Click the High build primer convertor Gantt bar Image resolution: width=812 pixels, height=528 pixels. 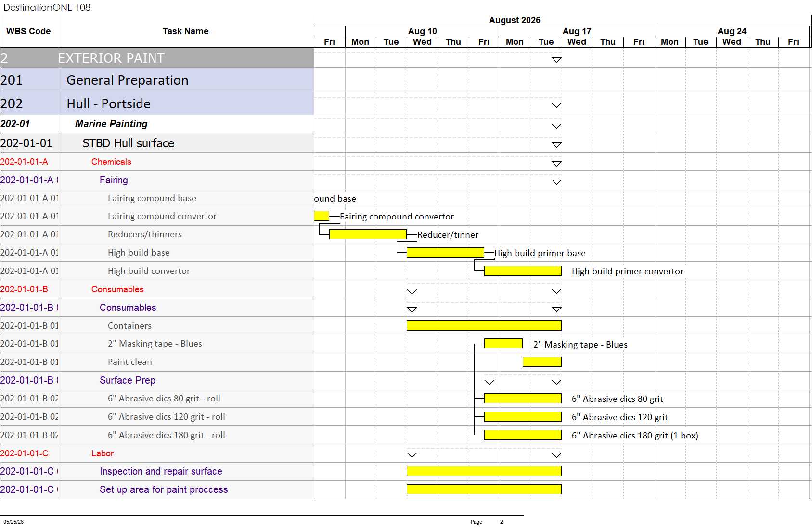point(523,271)
